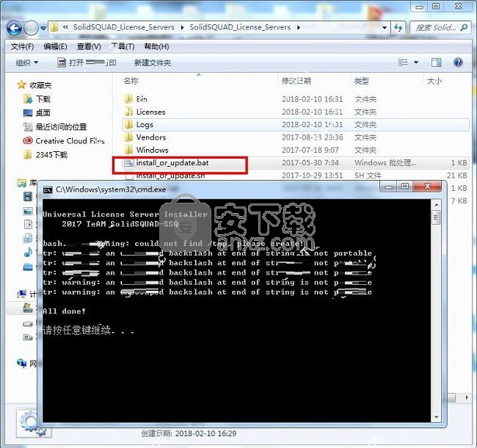Click the refresh button next to address bar

(398, 28)
